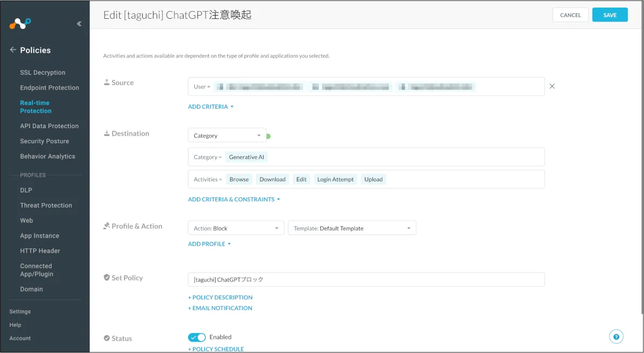The image size is (644, 353).
Task: Select the Browse activity tag
Action: pos(239,179)
